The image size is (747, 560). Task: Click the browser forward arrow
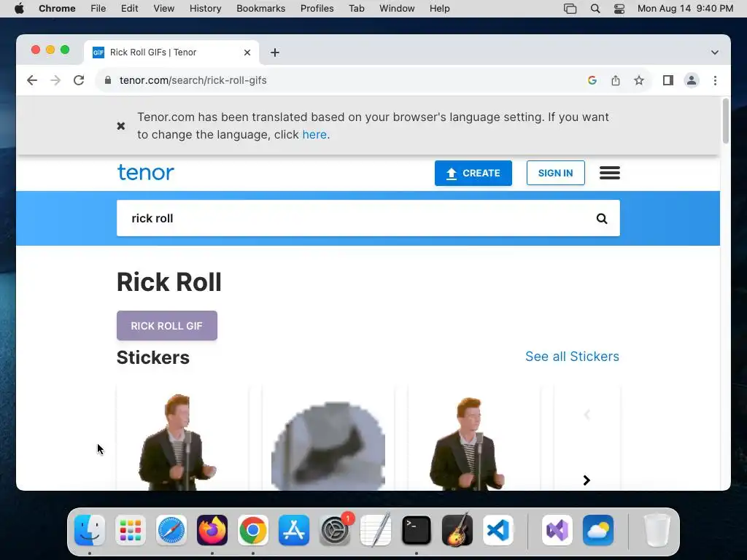(x=55, y=80)
